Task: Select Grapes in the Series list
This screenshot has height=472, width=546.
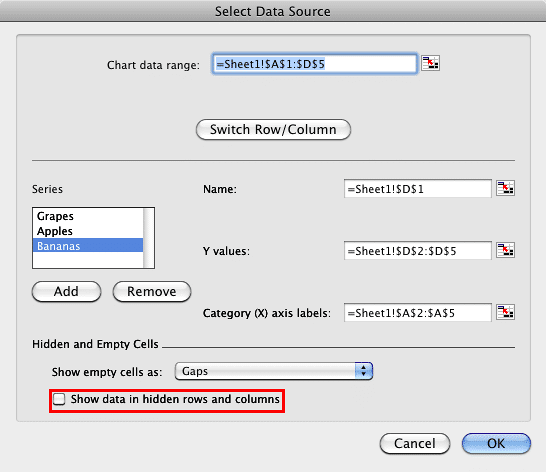Action: pos(88,216)
